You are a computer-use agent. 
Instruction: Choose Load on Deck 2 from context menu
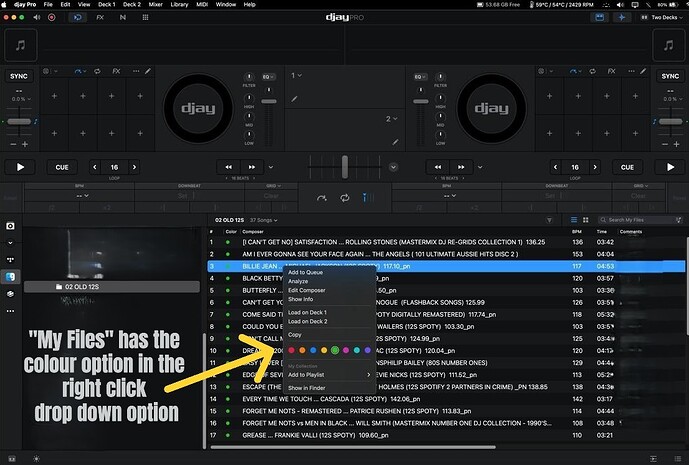(330, 321)
